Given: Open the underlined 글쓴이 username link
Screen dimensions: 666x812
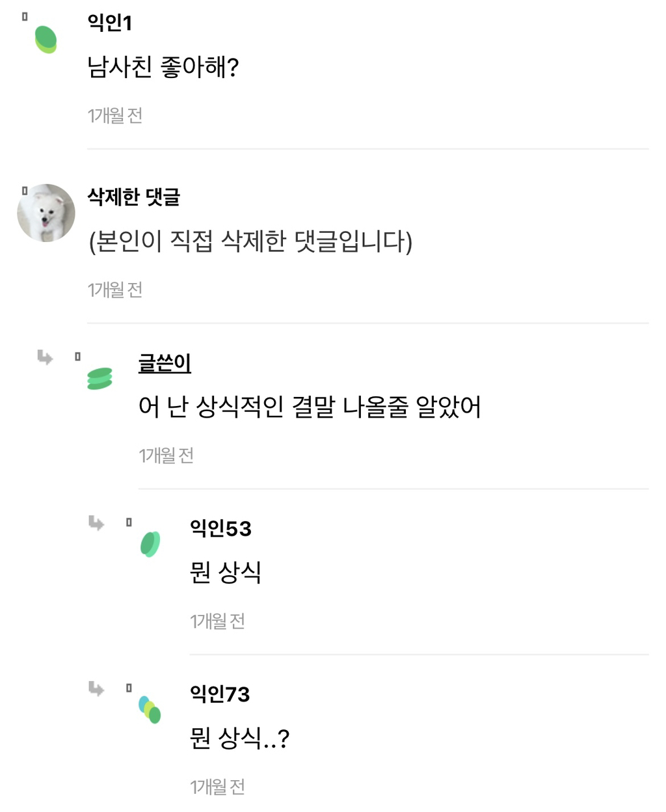Looking at the screenshot, I should [165, 362].
